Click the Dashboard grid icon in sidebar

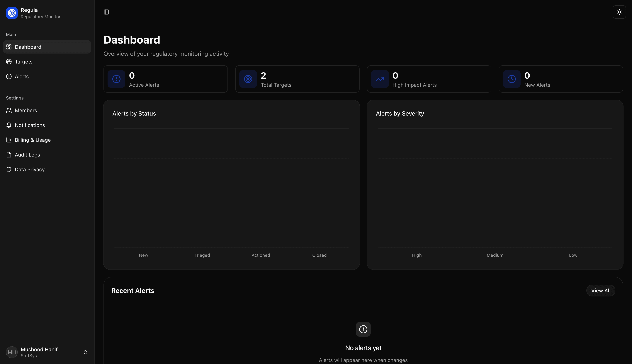pos(9,47)
